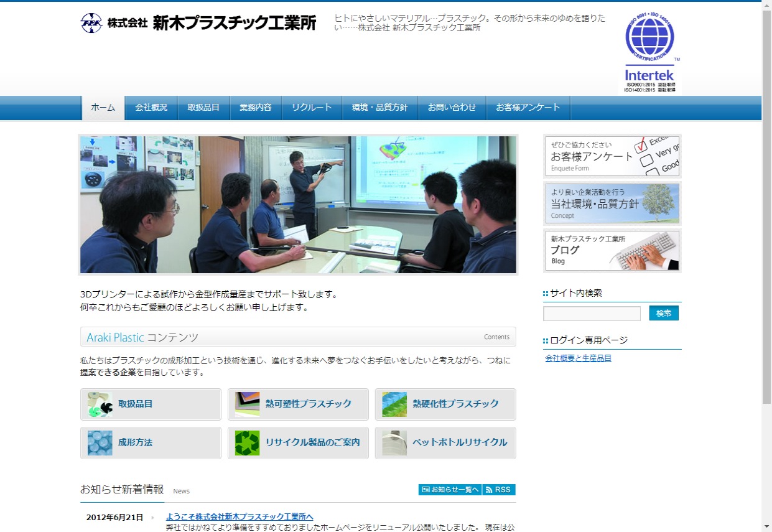Go to the ホーム tab
Image resolution: width=772 pixels, height=532 pixels.
(x=103, y=108)
